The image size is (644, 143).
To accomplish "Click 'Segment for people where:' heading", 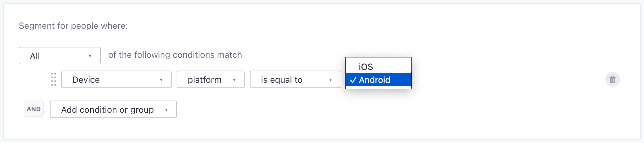I will pyautogui.click(x=73, y=26).
